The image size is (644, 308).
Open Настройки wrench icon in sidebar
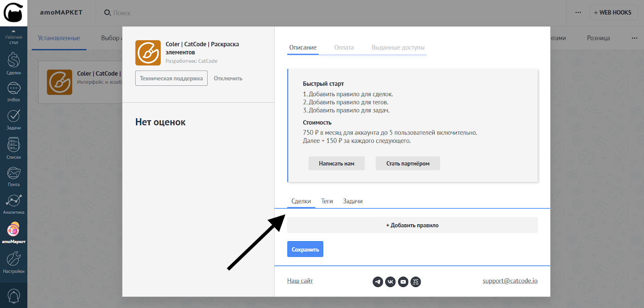pos(14,262)
